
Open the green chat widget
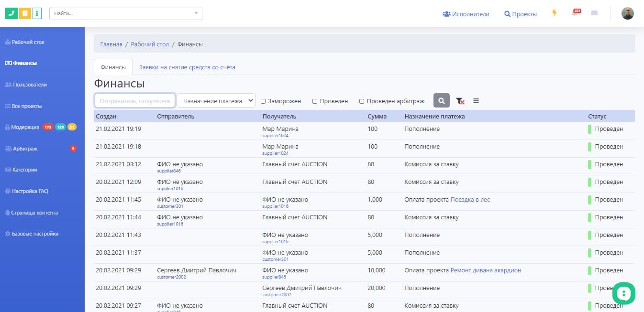pyautogui.click(x=624, y=293)
